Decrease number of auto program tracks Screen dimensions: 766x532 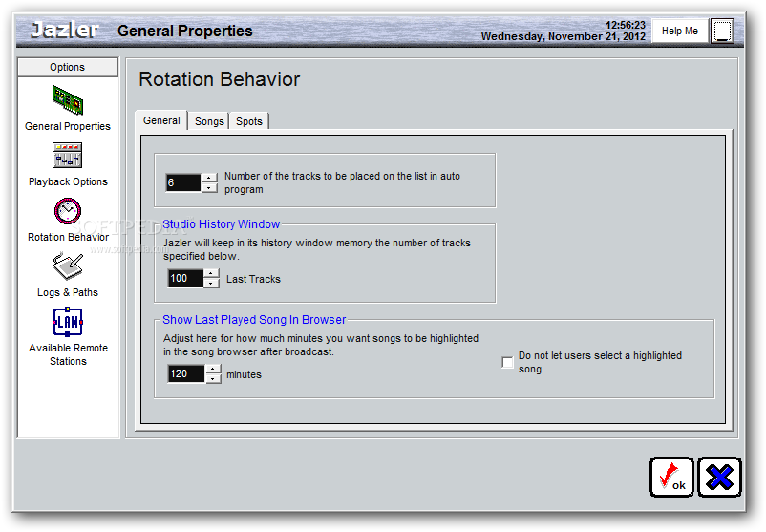coord(209,187)
